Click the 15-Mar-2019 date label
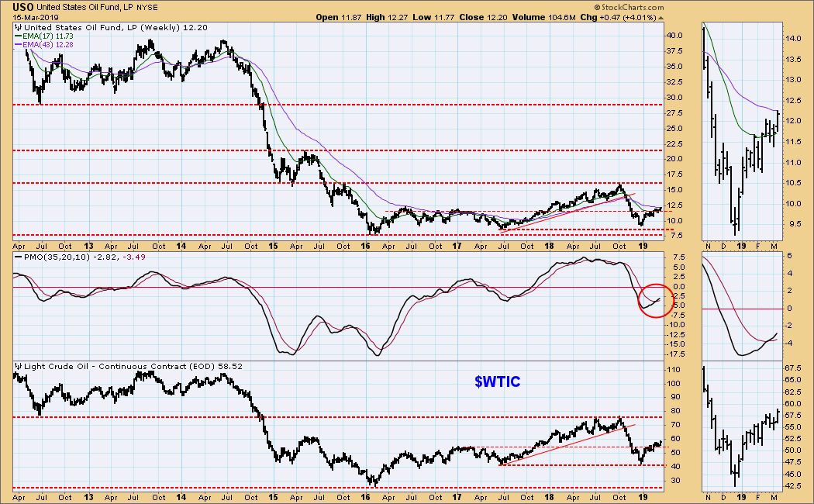 pos(36,17)
